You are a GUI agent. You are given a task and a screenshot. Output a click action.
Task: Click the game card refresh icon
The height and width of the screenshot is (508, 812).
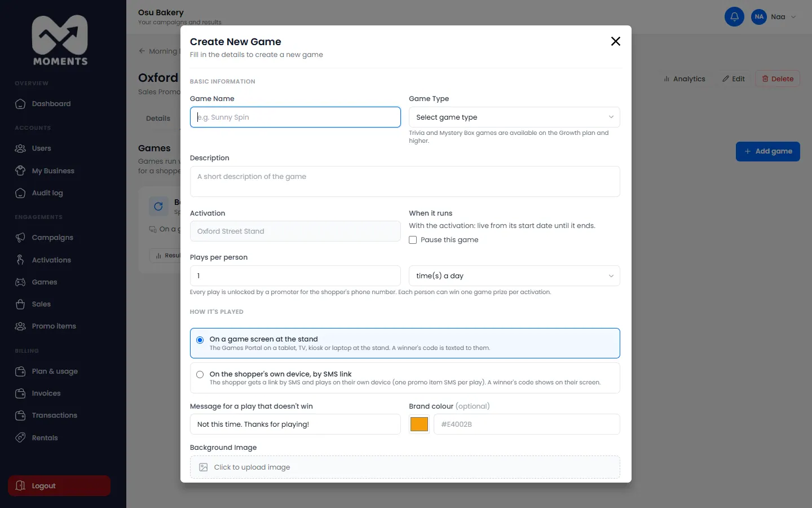[x=158, y=207]
